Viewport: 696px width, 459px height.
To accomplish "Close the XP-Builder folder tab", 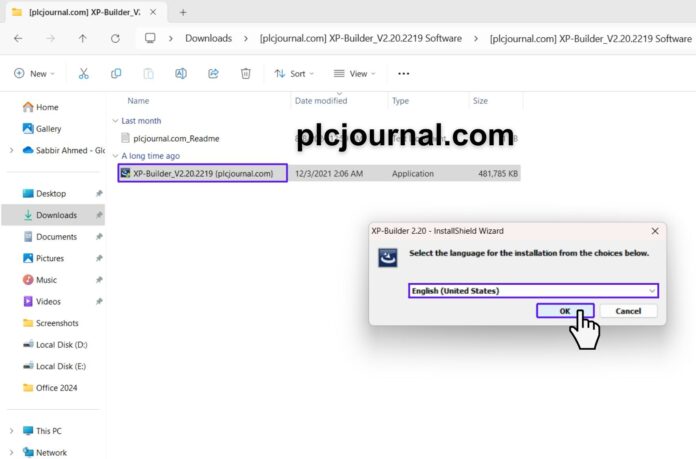I will point(153,12).
